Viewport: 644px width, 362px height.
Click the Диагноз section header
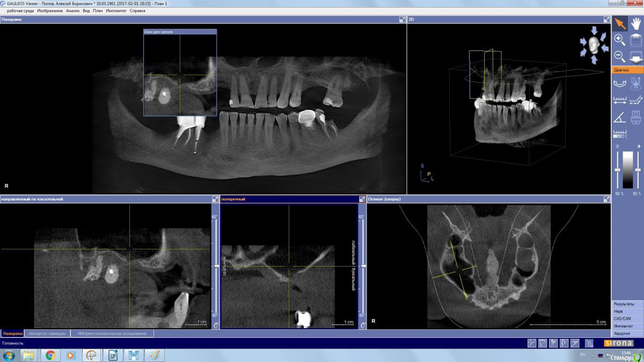pos(627,70)
